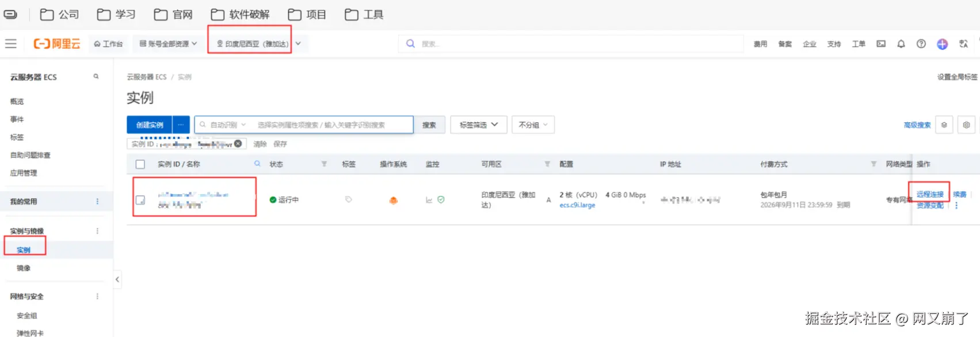Open the monitoring chart icon in row
This screenshot has height=337, width=980.
pyautogui.click(x=429, y=200)
